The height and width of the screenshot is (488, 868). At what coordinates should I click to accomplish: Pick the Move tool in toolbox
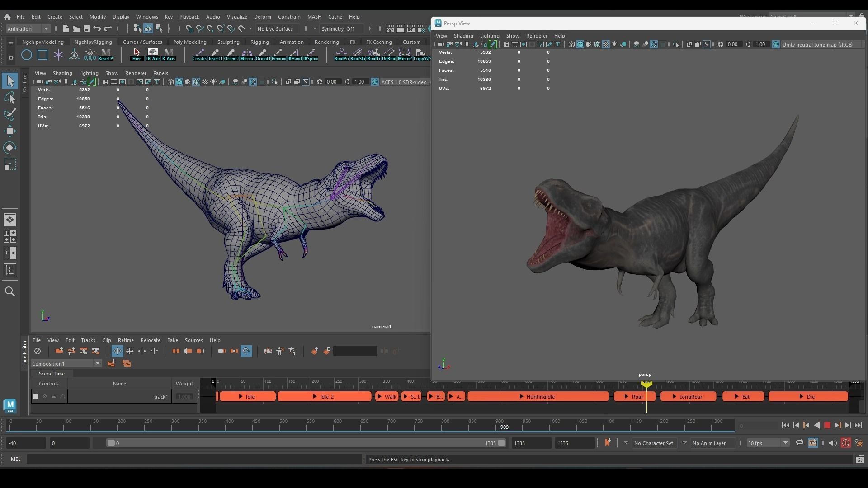point(10,131)
